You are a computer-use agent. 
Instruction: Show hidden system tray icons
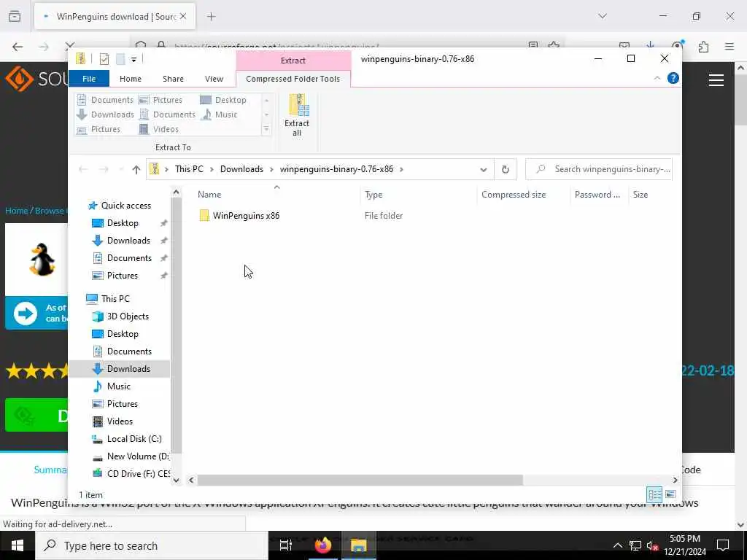[x=617, y=545]
